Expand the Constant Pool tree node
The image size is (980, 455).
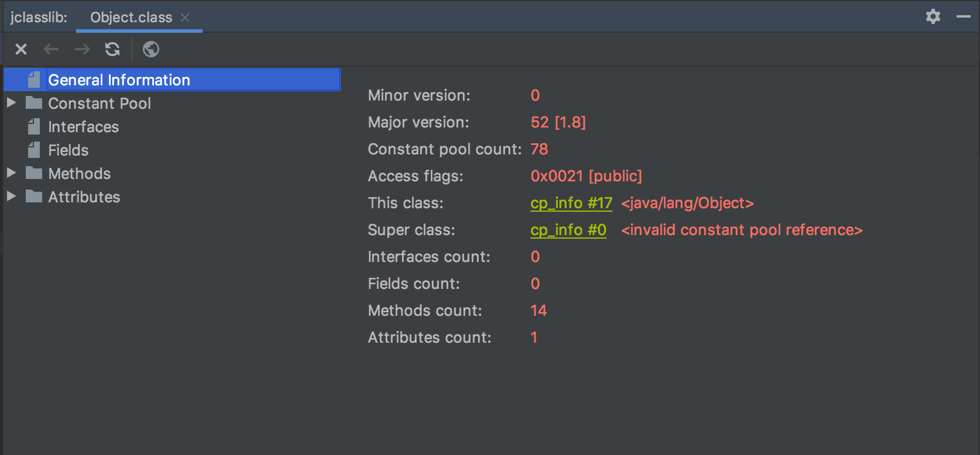tap(11, 103)
